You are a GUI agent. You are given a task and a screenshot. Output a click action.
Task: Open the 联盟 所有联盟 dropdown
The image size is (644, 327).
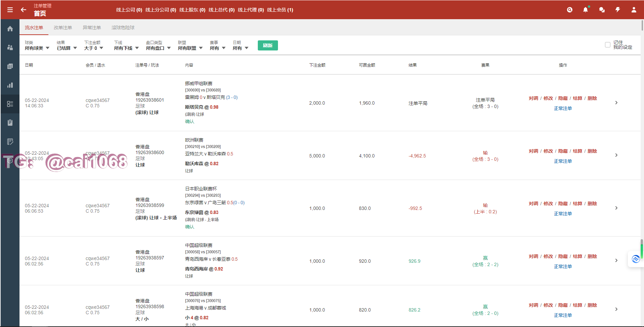pos(190,48)
